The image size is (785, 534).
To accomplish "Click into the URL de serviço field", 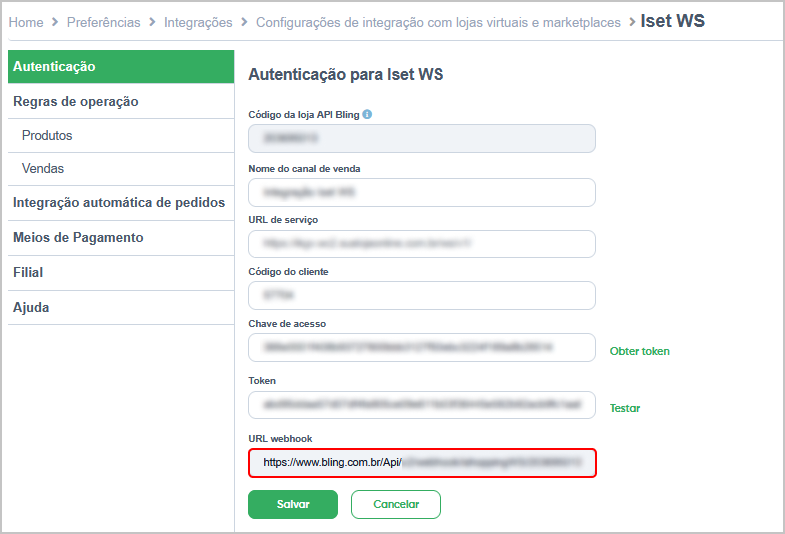I will coord(422,244).
